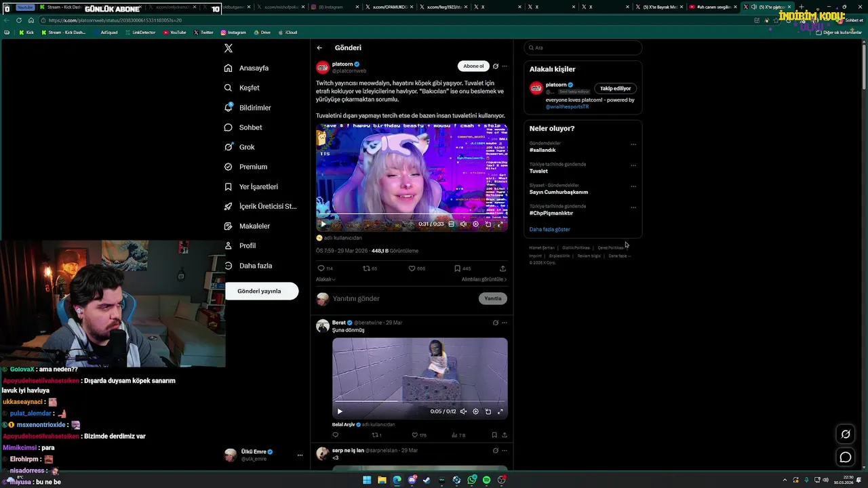Open Profil from the sidebar
Screen dimensions: 868x488
(240, 245)
